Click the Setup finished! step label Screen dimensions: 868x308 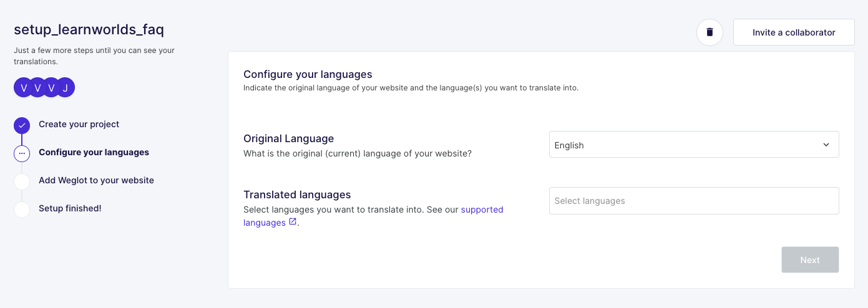(x=70, y=208)
